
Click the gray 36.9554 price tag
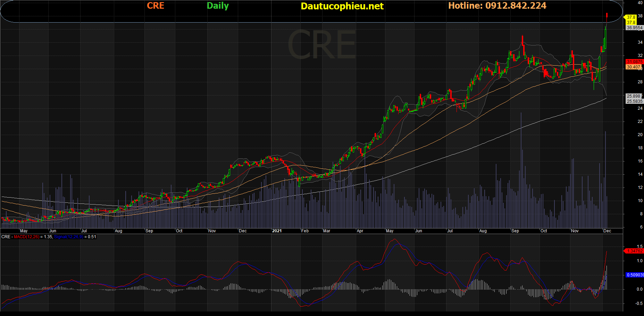(x=634, y=28)
